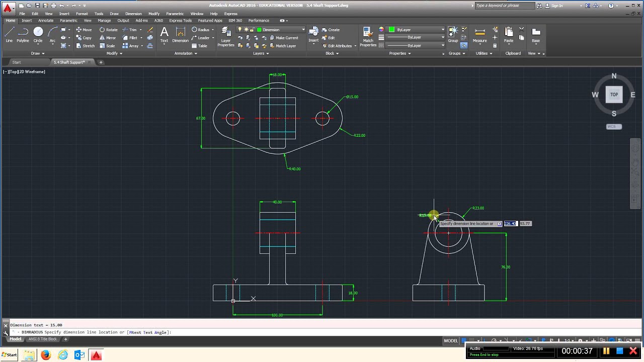Toggle Group Selection on/off button
Screen dimensions: 644x362
pos(463,46)
